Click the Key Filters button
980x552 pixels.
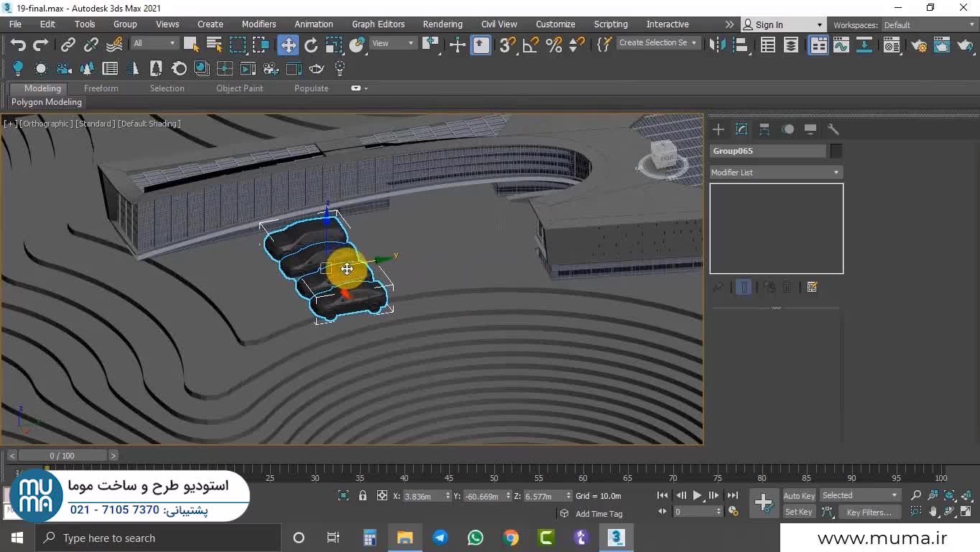click(868, 512)
